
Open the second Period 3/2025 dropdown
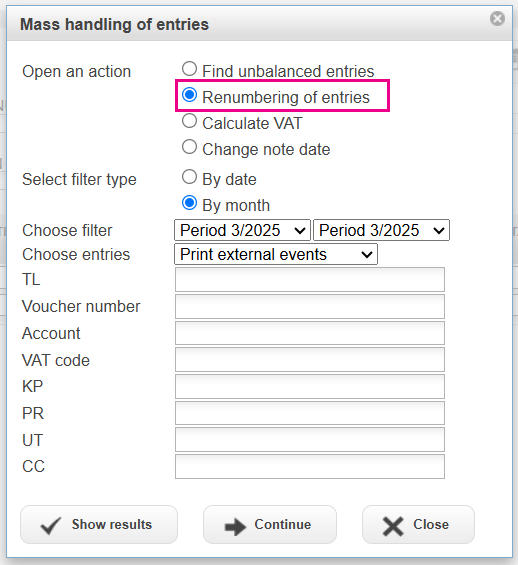pos(381,230)
